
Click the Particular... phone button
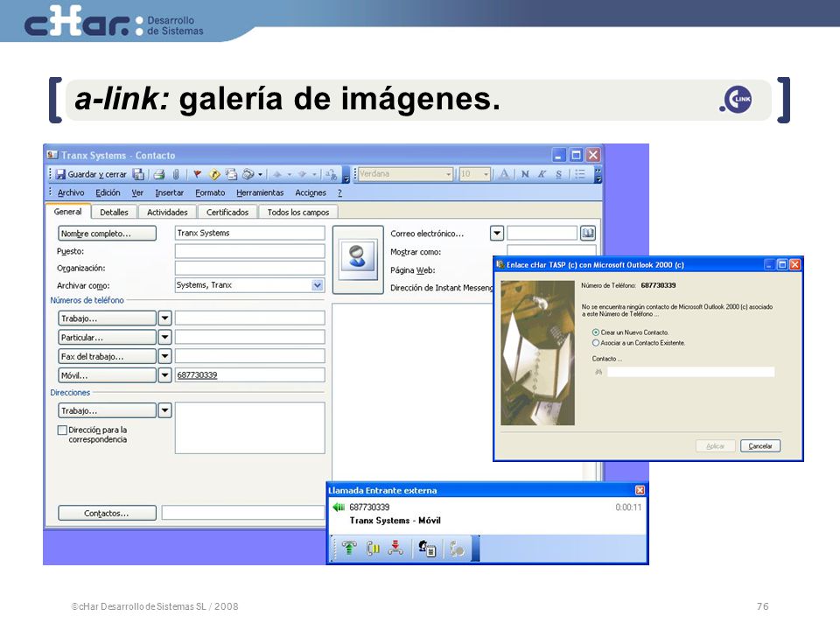[107, 338]
